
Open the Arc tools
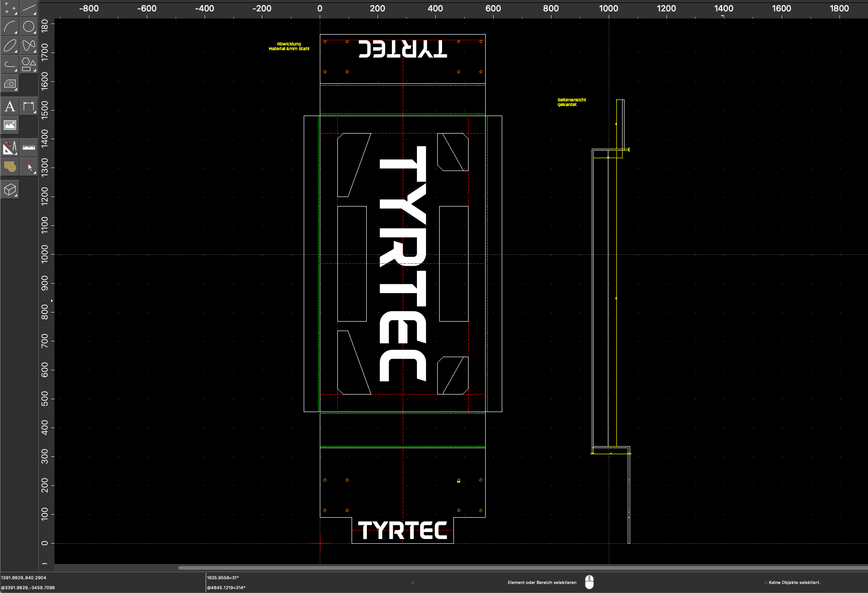[x=9, y=27]
